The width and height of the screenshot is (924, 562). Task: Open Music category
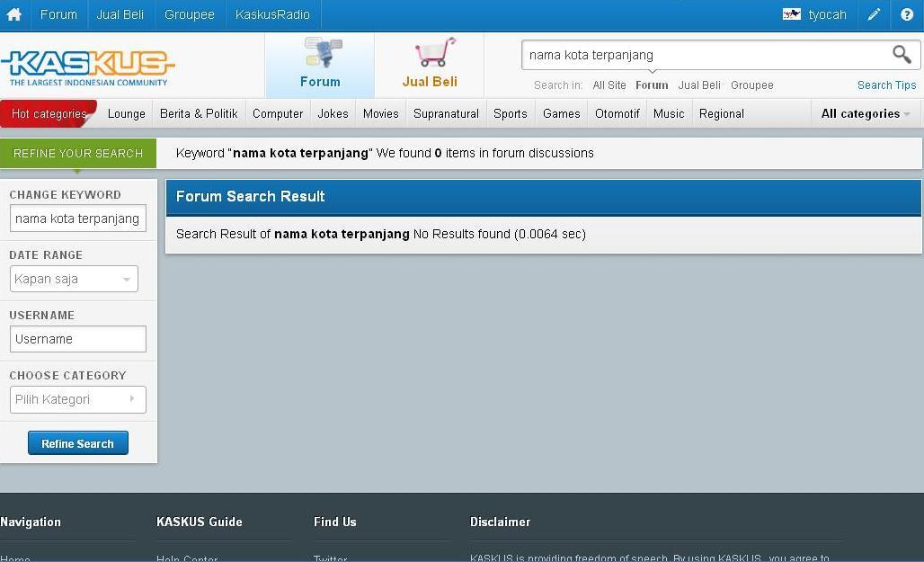[x=669, y=114]
